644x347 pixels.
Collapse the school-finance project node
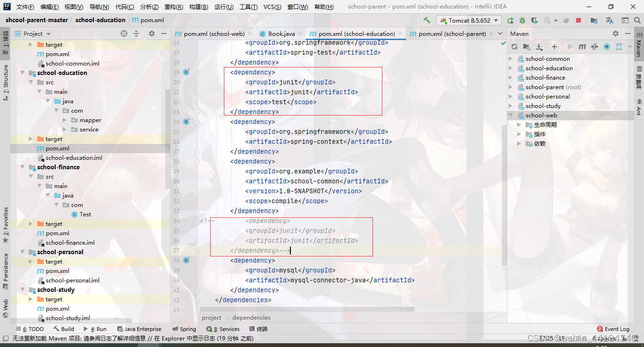(x=22, y=167)
